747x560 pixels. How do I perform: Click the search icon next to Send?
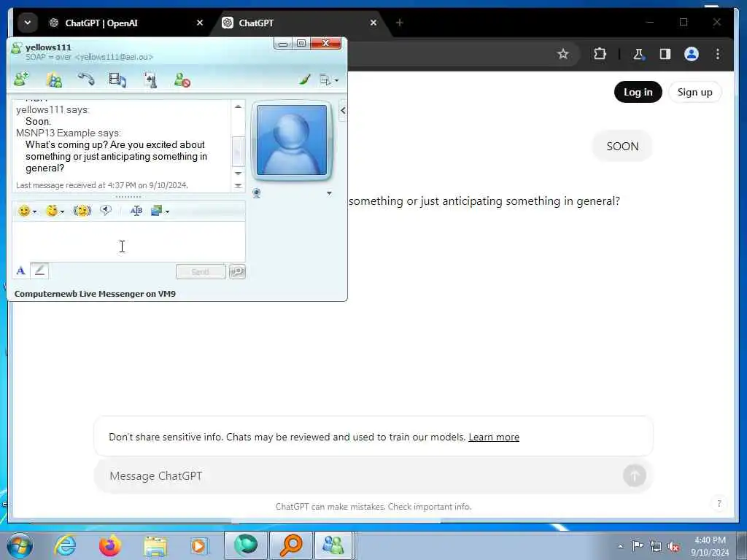(x=237, y=271)
